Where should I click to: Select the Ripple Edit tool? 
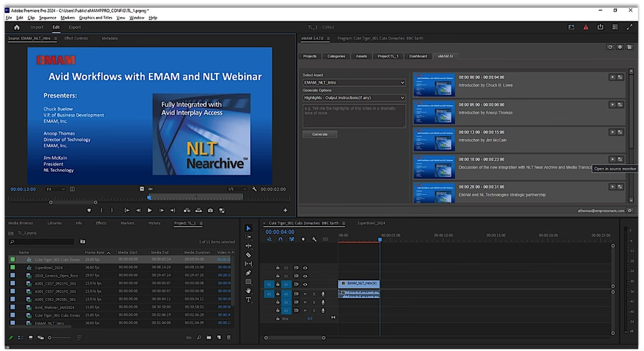point(248,246)
